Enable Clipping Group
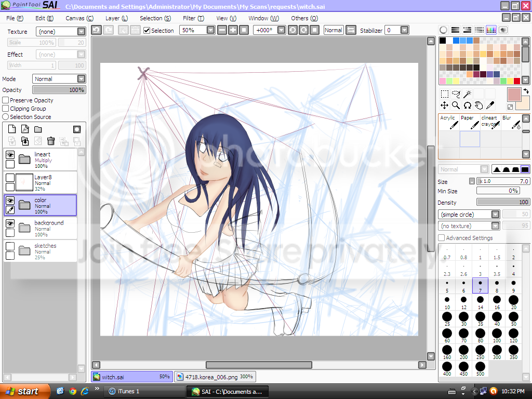 point(5,109)
